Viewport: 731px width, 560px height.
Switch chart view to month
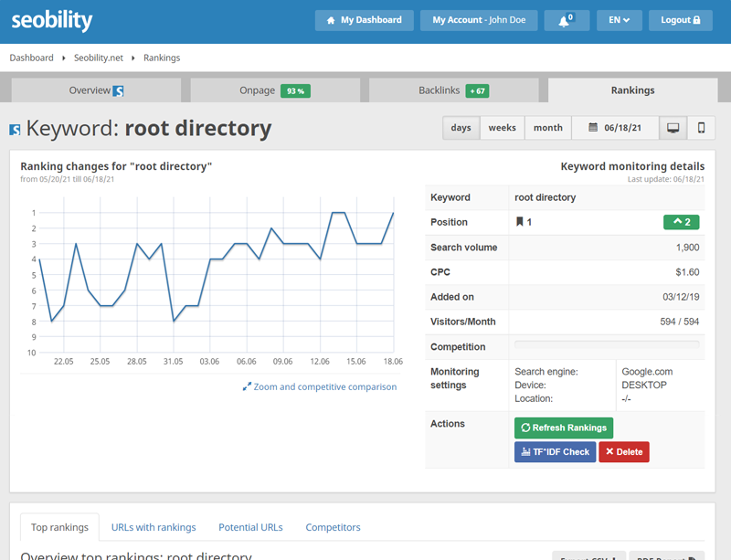(x=547, y=128)
